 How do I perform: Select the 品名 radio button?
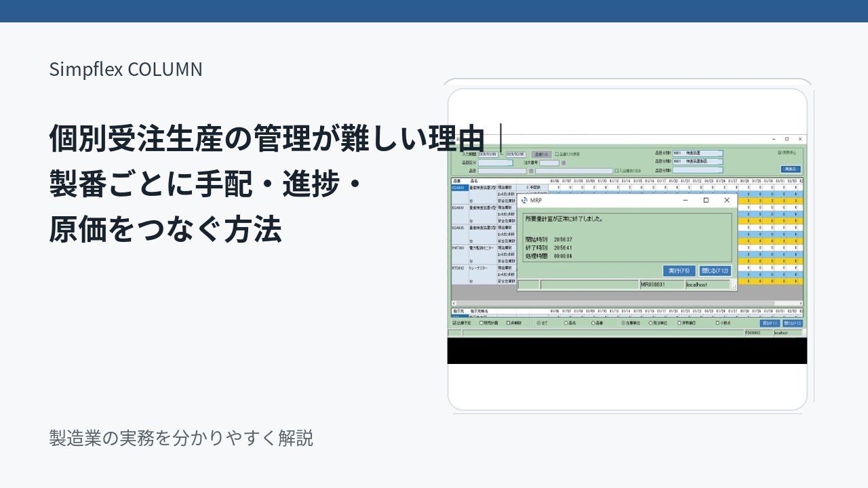coord(566,323)
